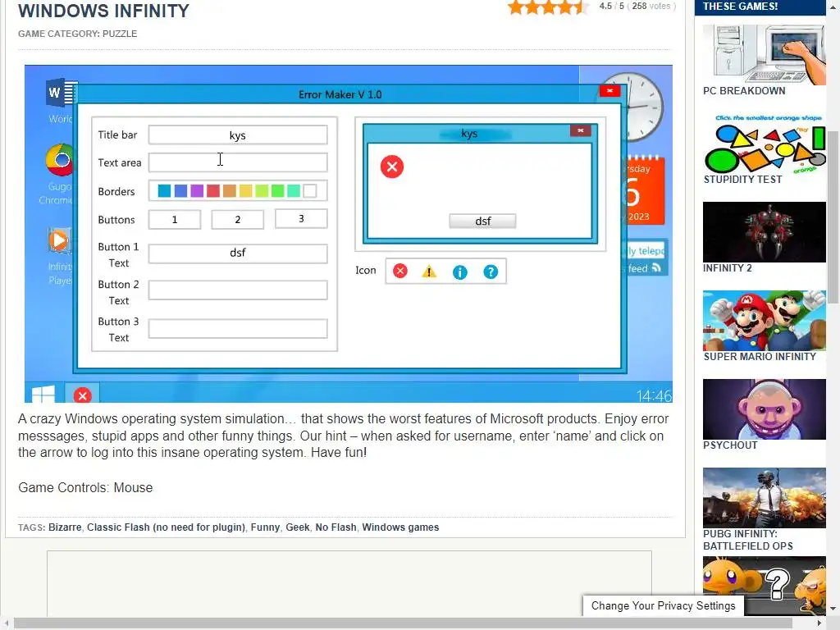The height and width of the screenshot is (630, 840).
Task: Select the blue question mark icon option
Action: pyautogui.click(x=491, y=272)
